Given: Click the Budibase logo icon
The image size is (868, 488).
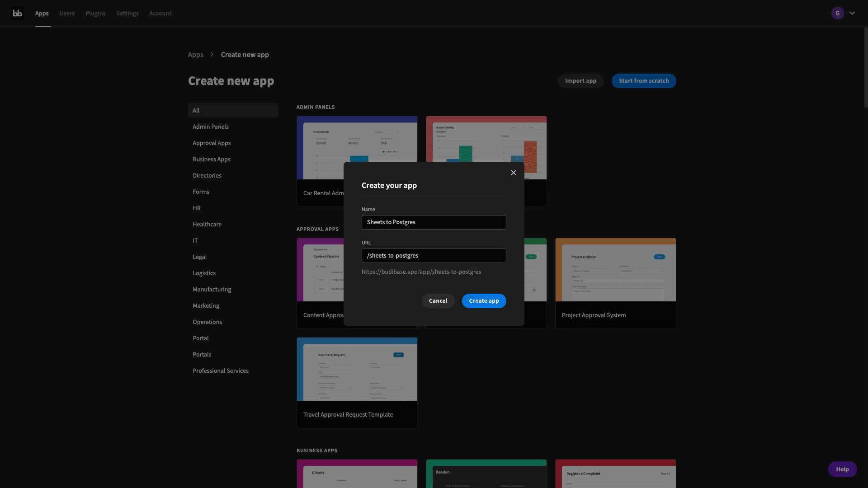Looking at the screenshot, I should pos(18,13).
